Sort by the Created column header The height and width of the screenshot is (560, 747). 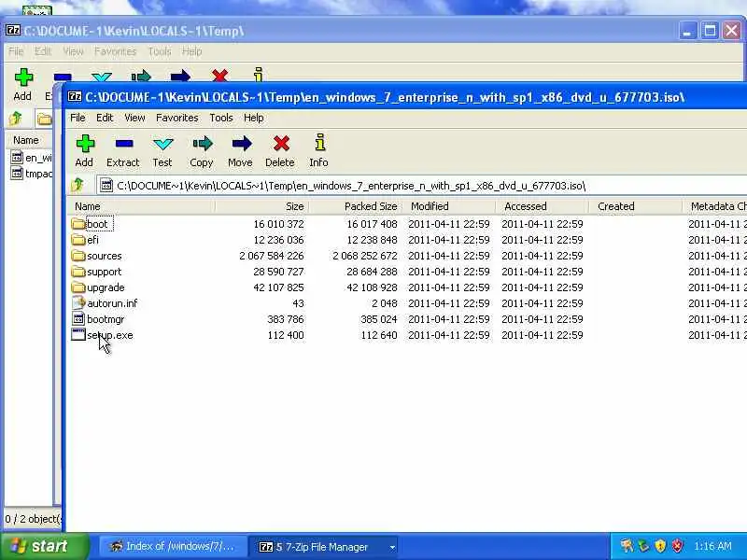[x=636, y=206]
